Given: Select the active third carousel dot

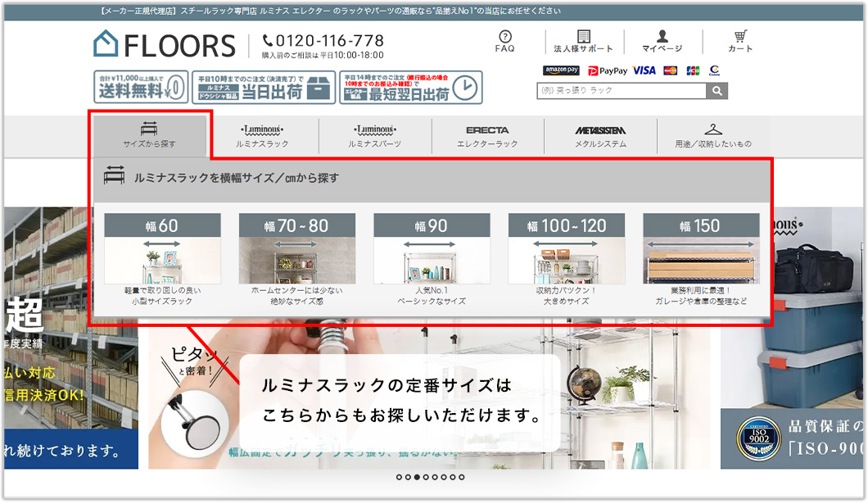Looking at the screenshot, I should tap(417, 477).
